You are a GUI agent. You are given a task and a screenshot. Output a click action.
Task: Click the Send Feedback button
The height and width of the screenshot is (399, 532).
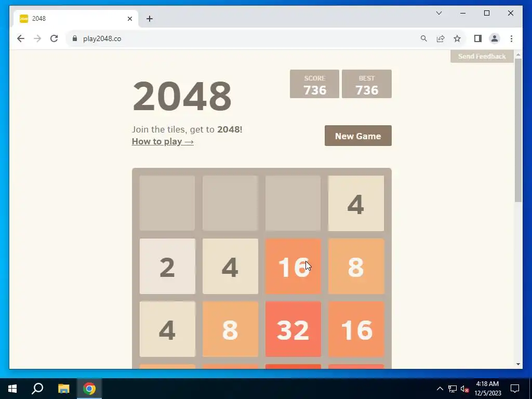(482, 56)
